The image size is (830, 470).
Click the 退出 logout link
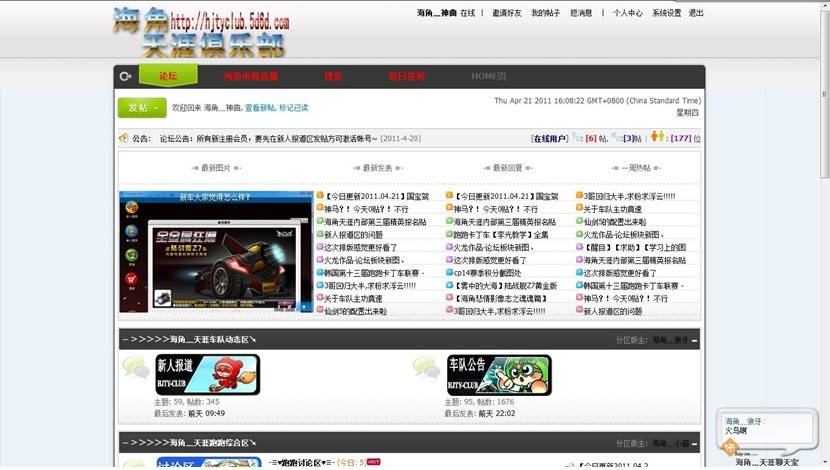(x=696, y=13)
